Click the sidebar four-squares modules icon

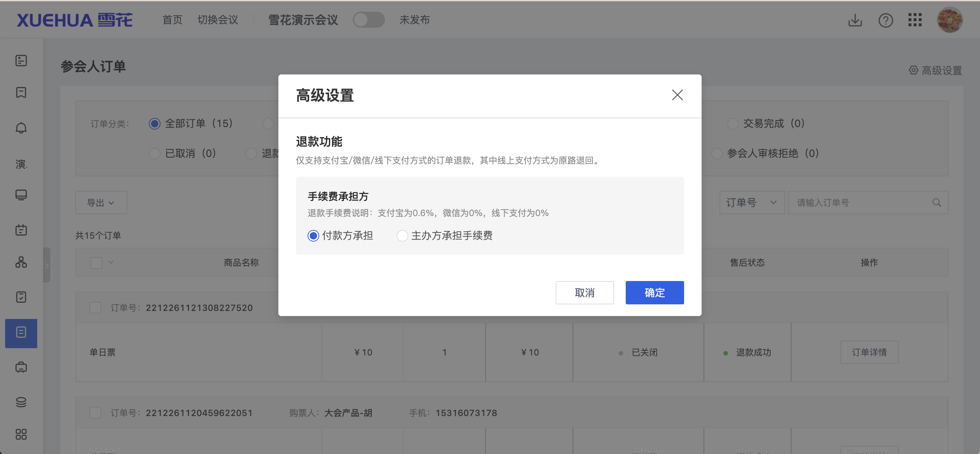[x=21, y=434]
